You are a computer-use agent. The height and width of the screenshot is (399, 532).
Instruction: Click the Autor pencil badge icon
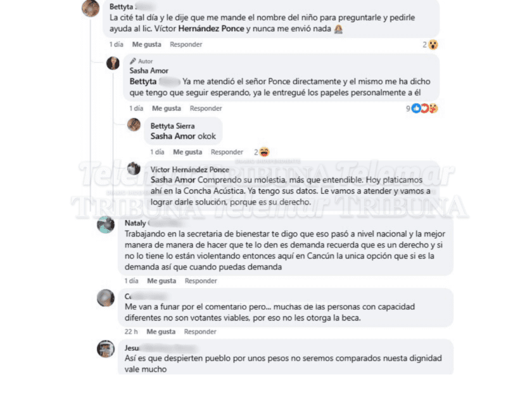tap(133, 61)
